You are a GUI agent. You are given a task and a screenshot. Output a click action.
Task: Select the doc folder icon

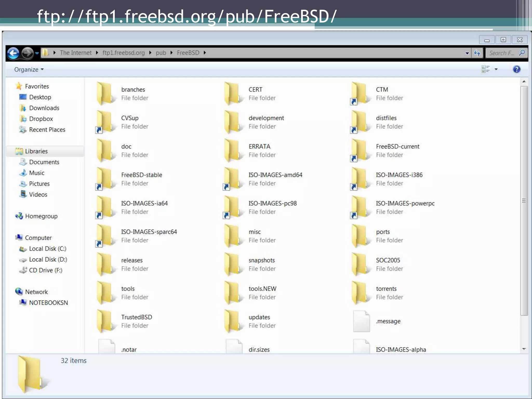(x=106, y=150)
